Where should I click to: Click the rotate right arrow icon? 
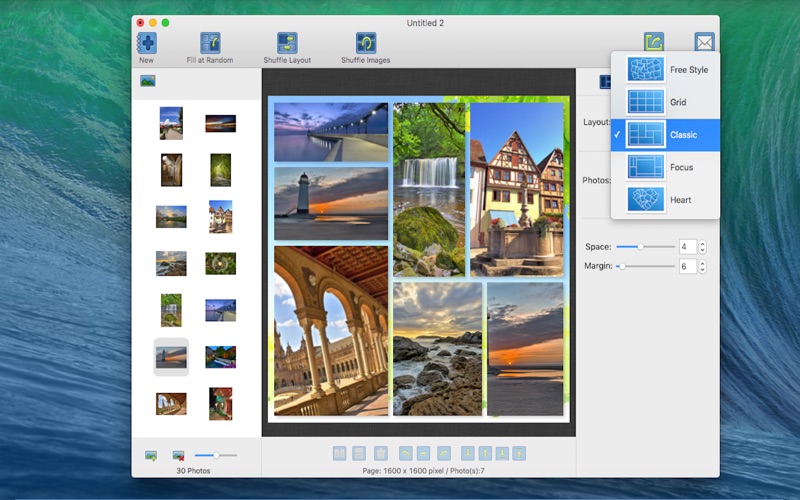[x=444, y=453]
